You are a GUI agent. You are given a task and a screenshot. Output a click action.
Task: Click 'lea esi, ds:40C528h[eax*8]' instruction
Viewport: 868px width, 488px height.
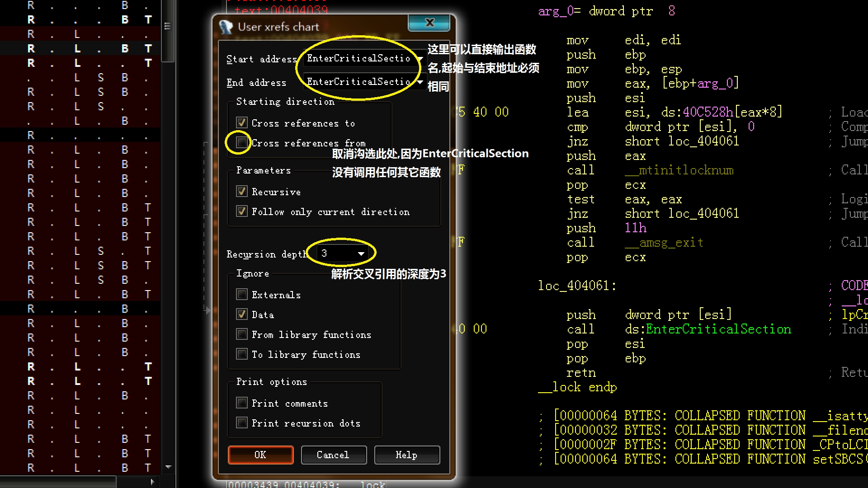click(x=675, y=112)
